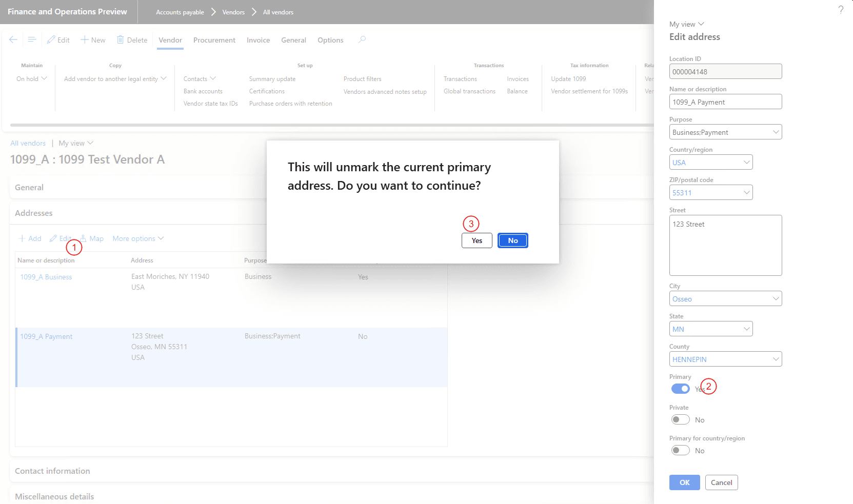Open the help question mark icon

(841, 10)
